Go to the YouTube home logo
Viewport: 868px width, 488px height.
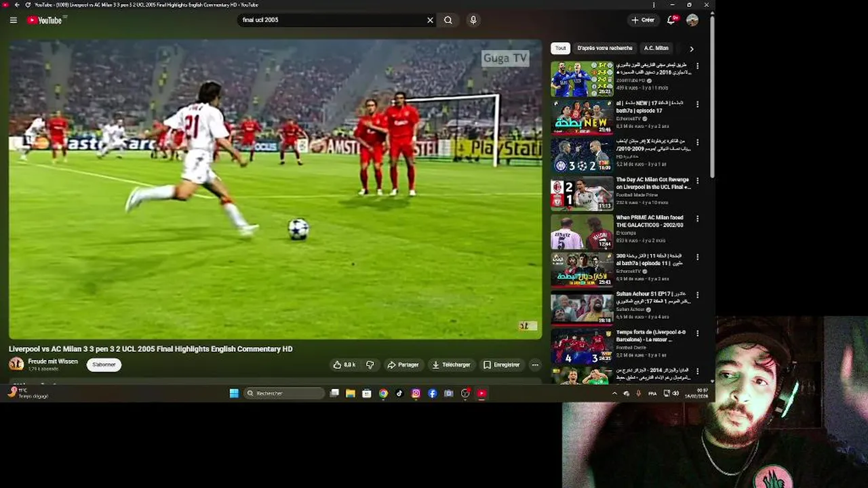tap(45, 20)
